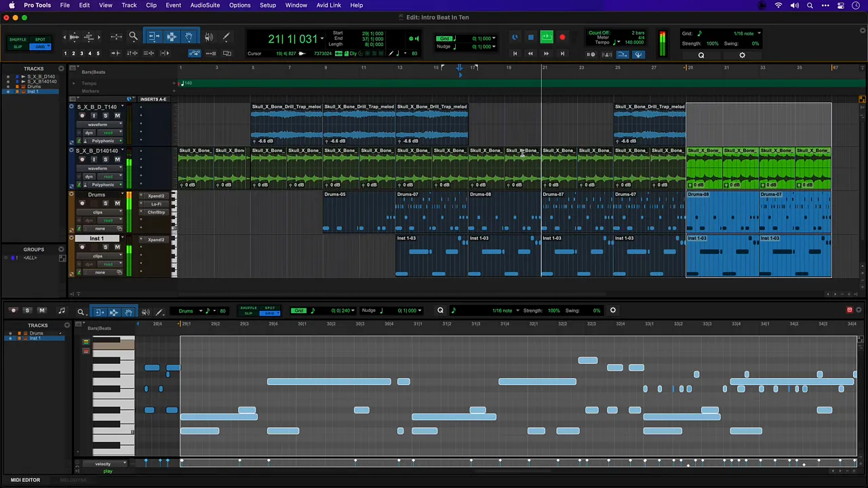Click the Scrubber speaker tool in the main toolbar

pyautogui.click(x=209, y=37)
